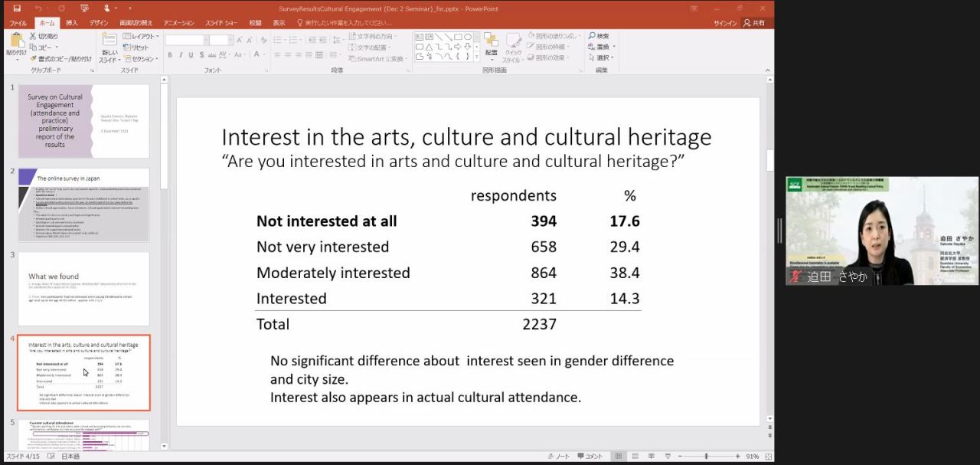Image resolution: width=980 pixels, height=465 pixels.
Task: Toggle Notes (ノート) pane in status bar
Action: click(559, 457)
